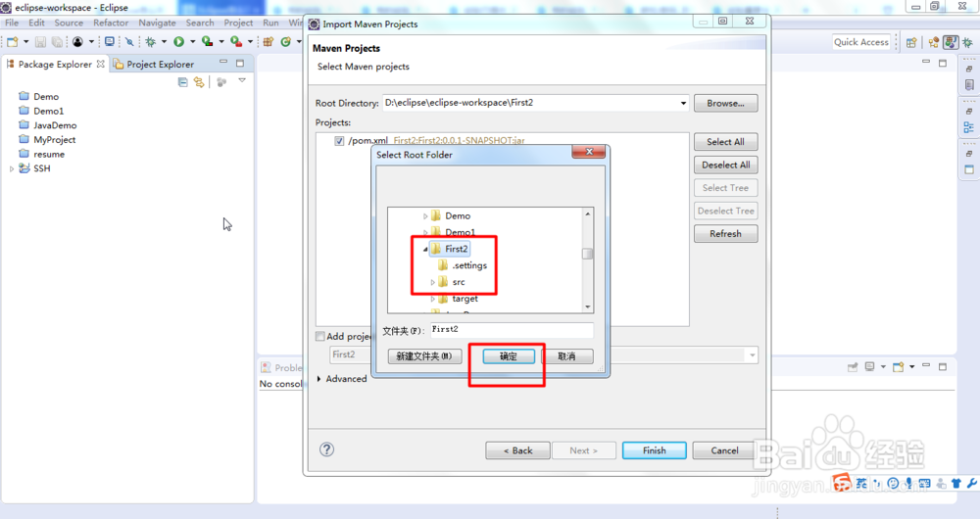The image size is (980, 519).
Task: Open the Navigate menu
Action: click(x=157, y=23)
